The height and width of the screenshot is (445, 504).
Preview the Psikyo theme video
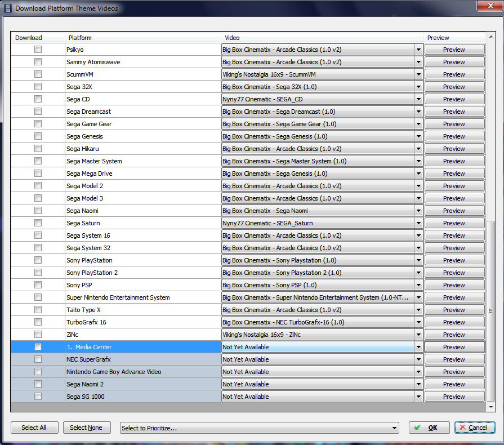tap(454, 50)
